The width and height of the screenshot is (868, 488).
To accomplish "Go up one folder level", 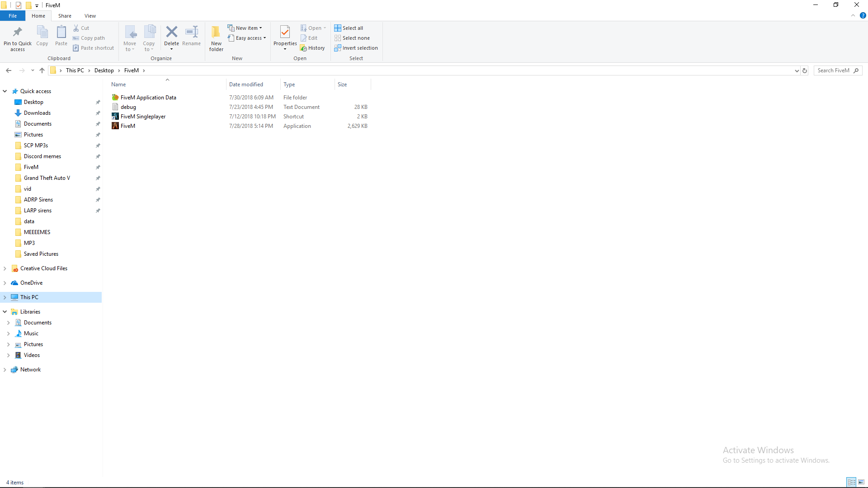I will pyautogui.click(x=42, y=70).
